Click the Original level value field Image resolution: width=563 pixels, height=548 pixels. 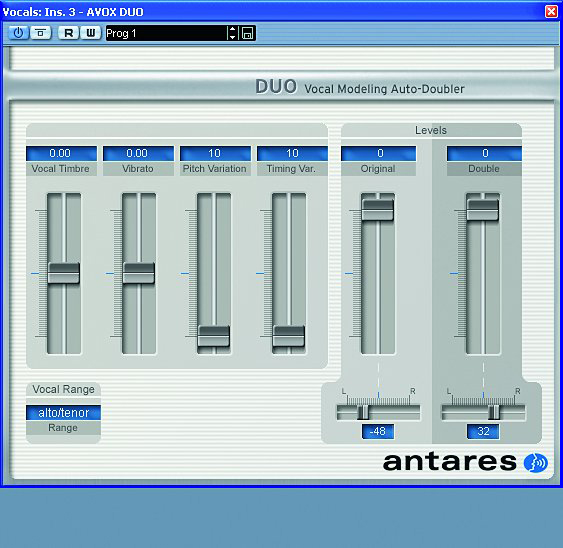pos(378,153)
